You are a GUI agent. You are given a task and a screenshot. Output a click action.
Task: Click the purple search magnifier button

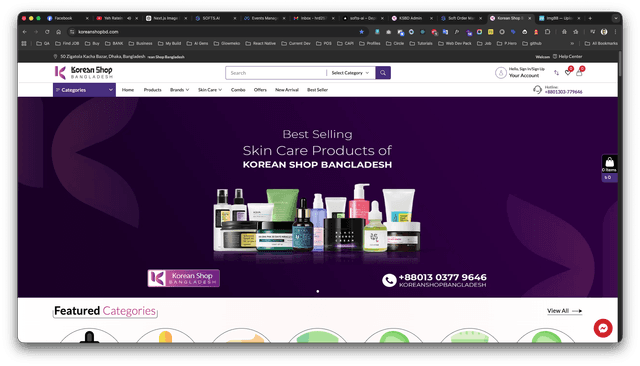pyautogui.click(x=383, y=73)
